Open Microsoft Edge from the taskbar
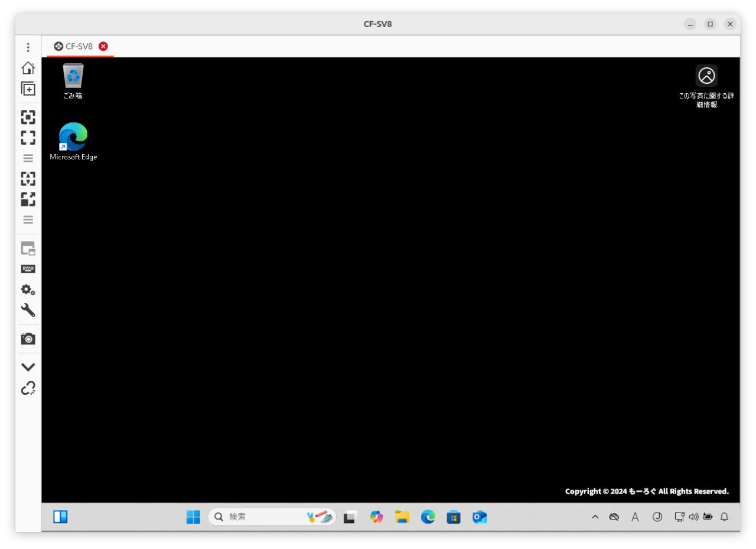This screenshot has width=756, height=549. pyautogui.click(x=428, y=517)
